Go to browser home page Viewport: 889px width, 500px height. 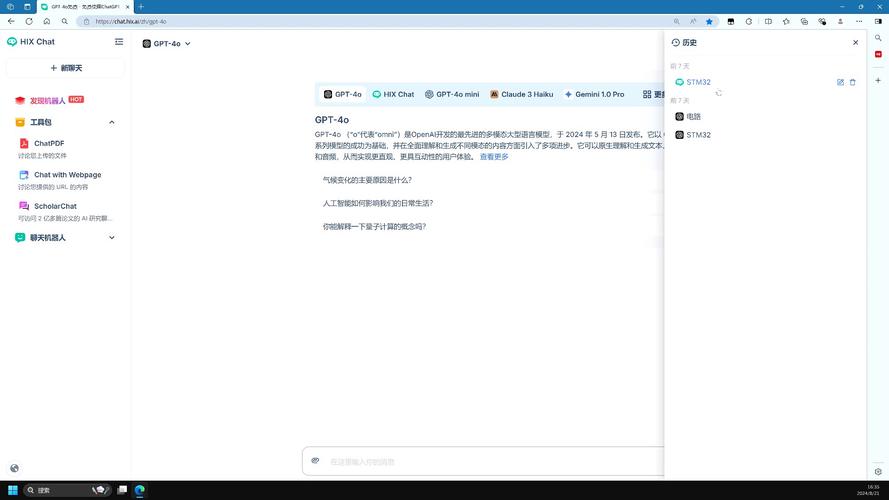coord(46,22)
